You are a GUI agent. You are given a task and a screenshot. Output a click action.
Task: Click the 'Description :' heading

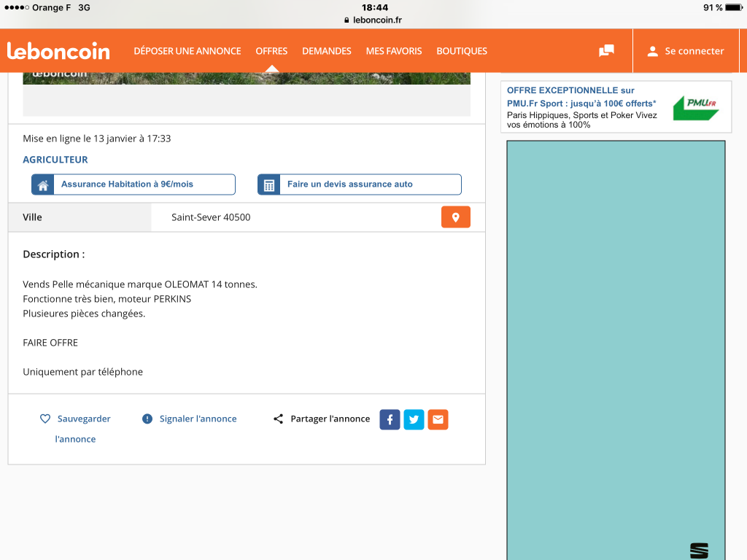coord(54,254)
